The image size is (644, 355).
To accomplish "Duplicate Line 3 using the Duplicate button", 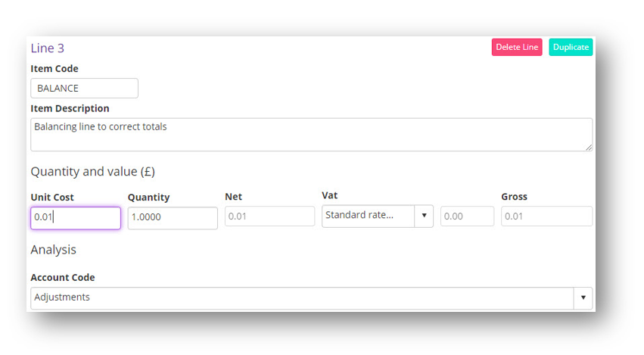I will coord(571,47).
